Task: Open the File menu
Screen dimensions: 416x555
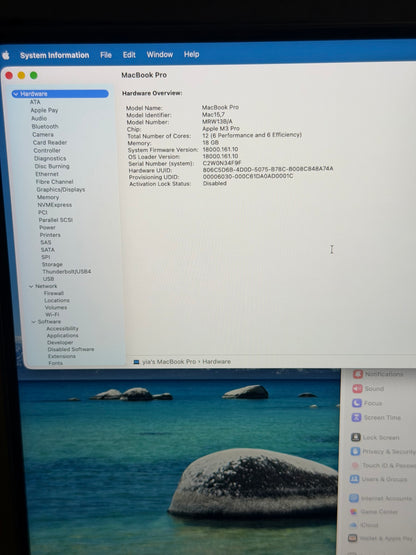Action: pyautogui.click(x=106, y=55)
